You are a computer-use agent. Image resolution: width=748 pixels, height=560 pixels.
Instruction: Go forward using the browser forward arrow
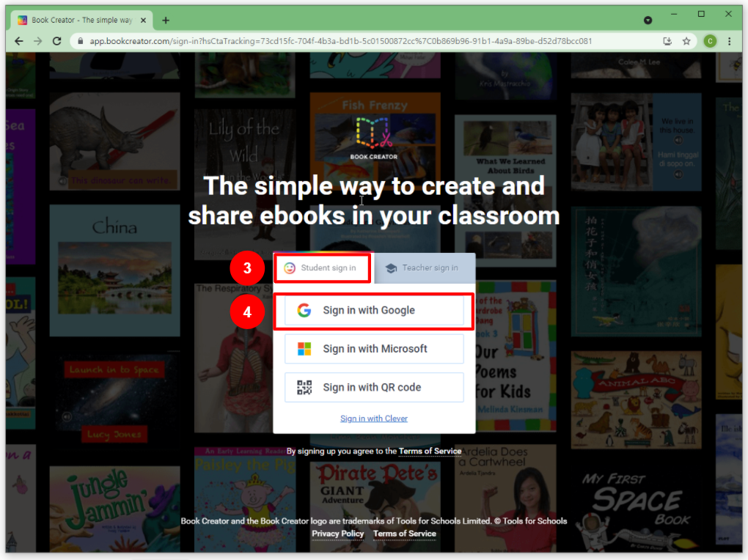[x=37, y=41]
